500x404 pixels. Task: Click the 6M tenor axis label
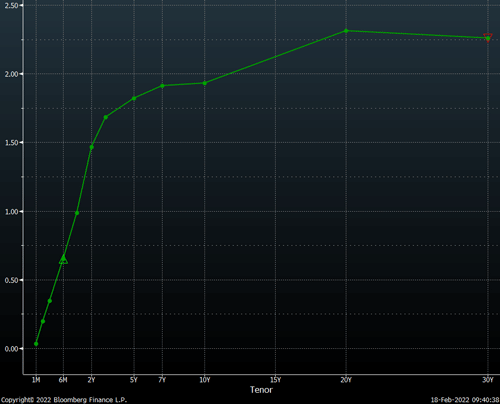pos(63,380)
